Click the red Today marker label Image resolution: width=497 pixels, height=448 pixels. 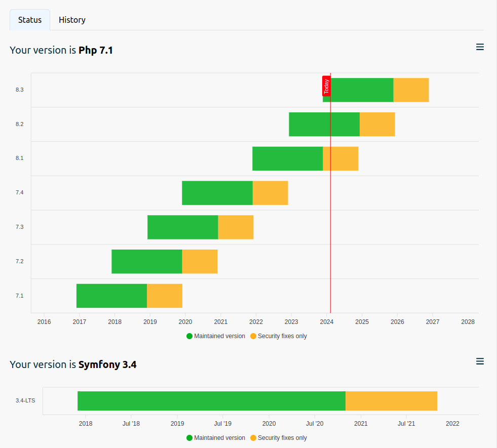(x=326, y=86)
